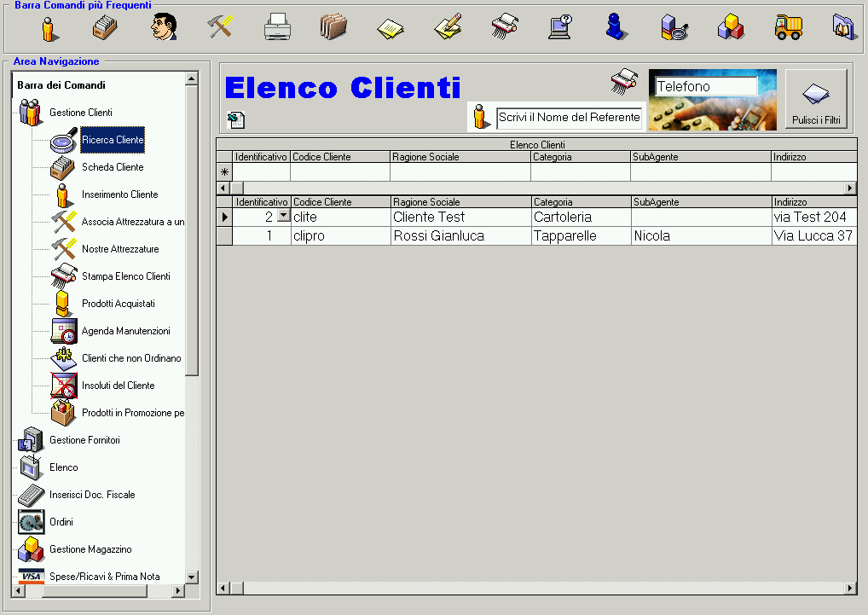Click navigation tree scroll down arrow

point(192,577)
